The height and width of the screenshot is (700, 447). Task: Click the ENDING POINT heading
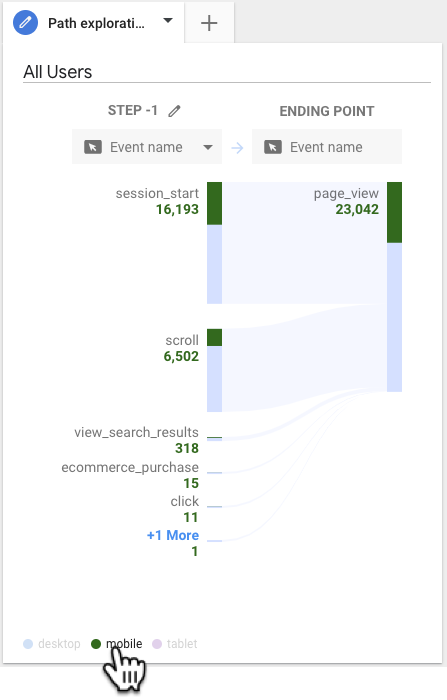(327, 111)
